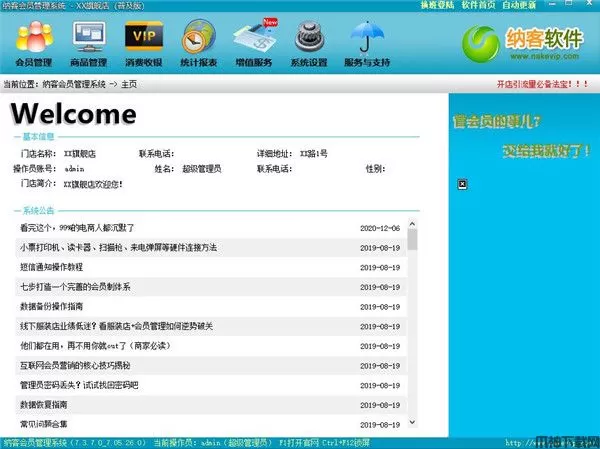Open the 统计报表 statistics report icon
The height and width of the screenshot is (449, 600).
point(199,43)
